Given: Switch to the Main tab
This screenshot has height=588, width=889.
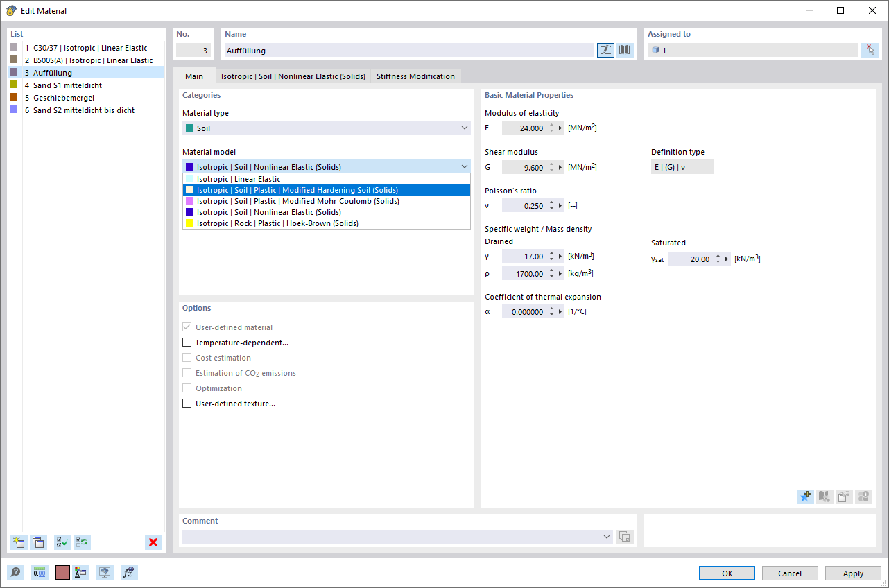Looking at the screenshot, I should click(194, 76).
